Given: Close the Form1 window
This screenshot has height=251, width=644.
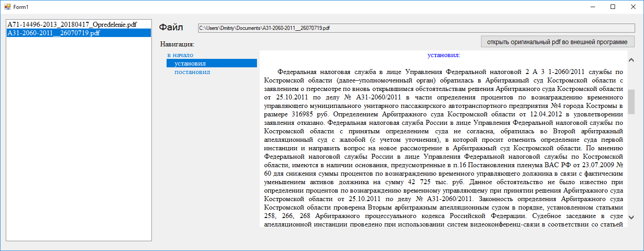Looking at the screenshot, I should [633, 7].
